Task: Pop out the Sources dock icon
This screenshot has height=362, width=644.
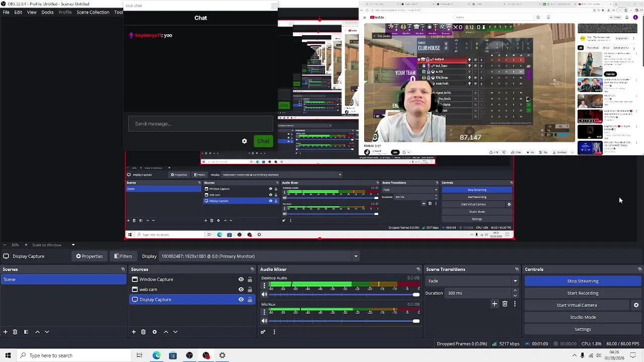Action: [x=252, y=269]
